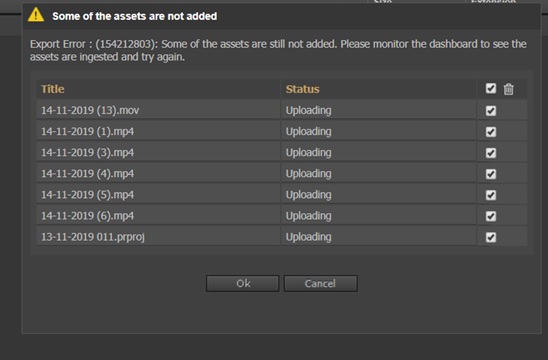
Task: Sort by the Title column header
Action: click(53, 89)
